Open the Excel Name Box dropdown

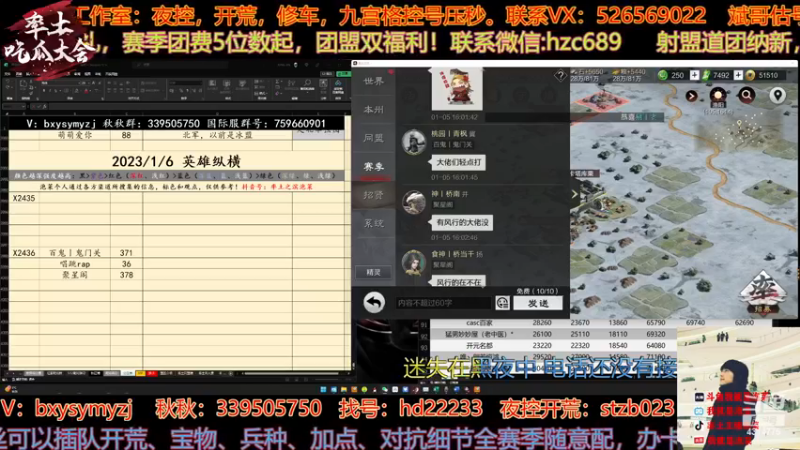[x=23, y=106]
